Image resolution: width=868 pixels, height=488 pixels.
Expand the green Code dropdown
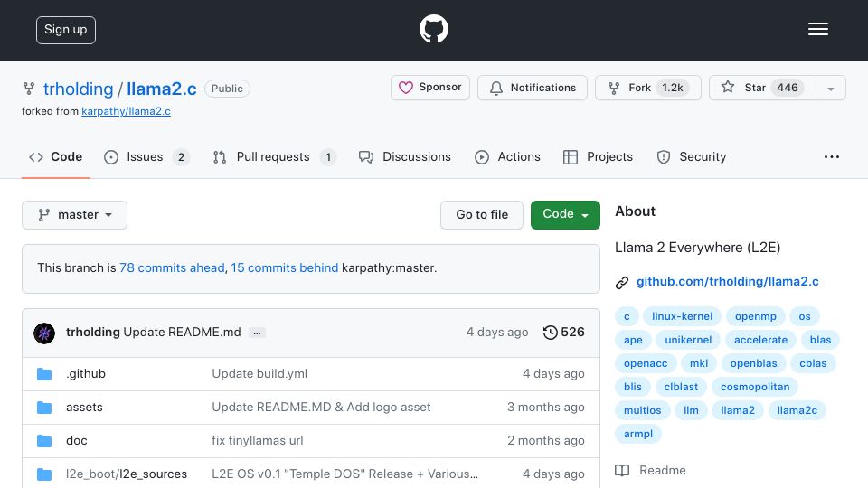pyautogui.click(x=565, y=215)
